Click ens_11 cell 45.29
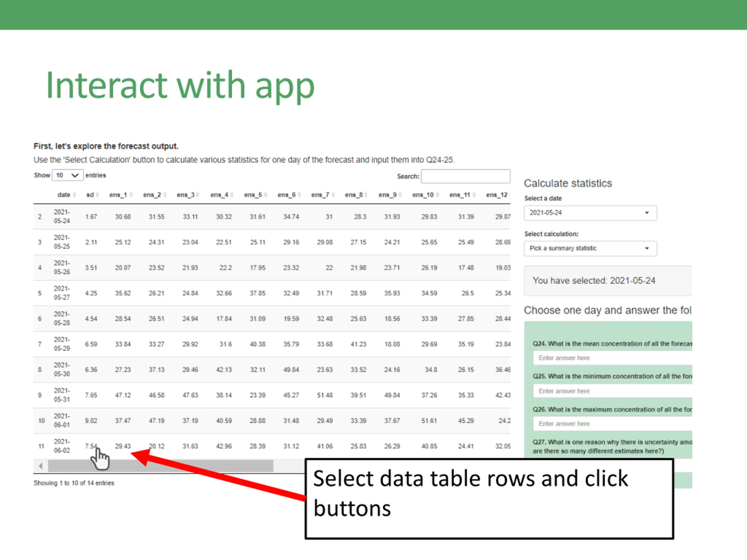This screenshot has height=560, width=747. [x=466, y=421]
